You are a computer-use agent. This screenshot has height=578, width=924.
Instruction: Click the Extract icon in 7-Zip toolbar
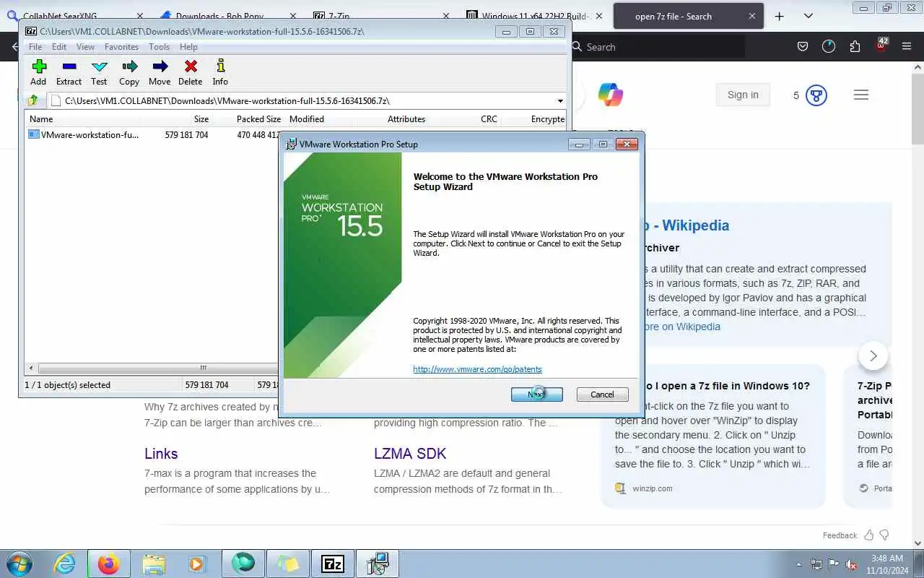pos(69,66)
